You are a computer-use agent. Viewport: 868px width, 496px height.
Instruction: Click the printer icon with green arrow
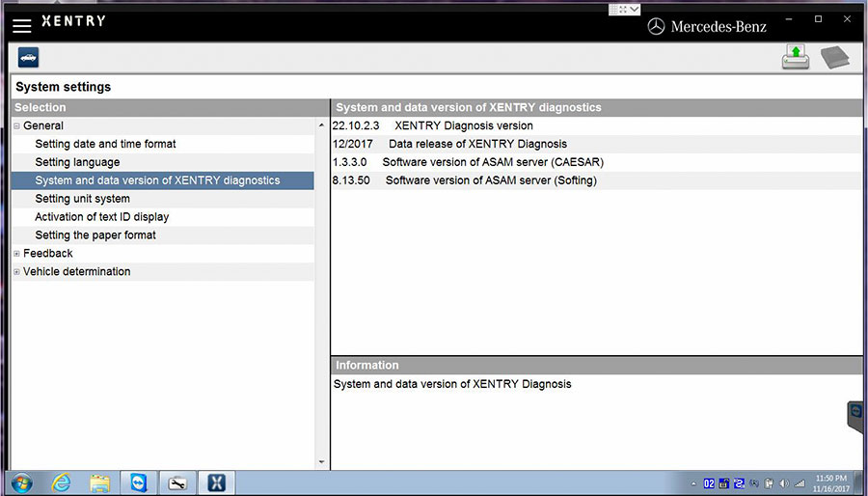pos(796,58)
